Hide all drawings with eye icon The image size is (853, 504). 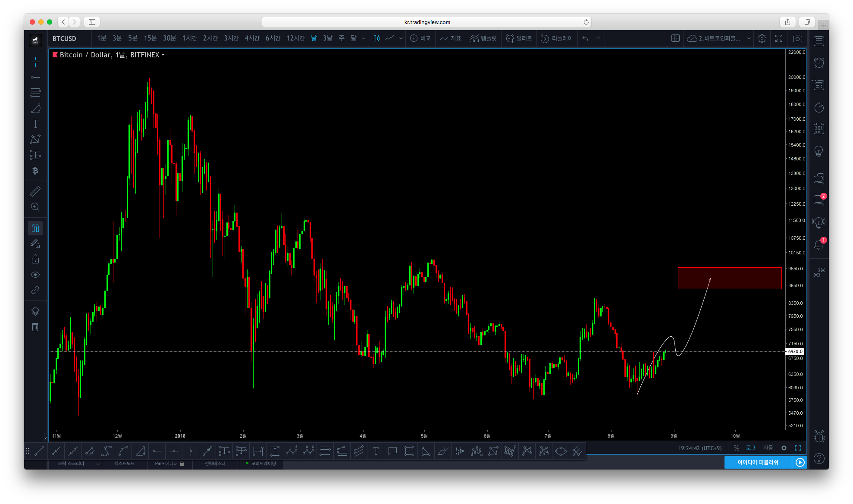coord(35,275)
